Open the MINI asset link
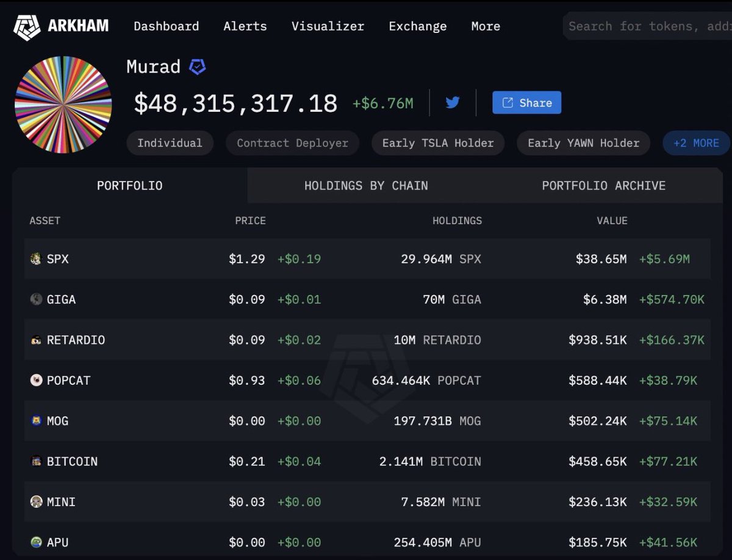The image size is (732, 560). pyautogui.click(x=62, y=501)
